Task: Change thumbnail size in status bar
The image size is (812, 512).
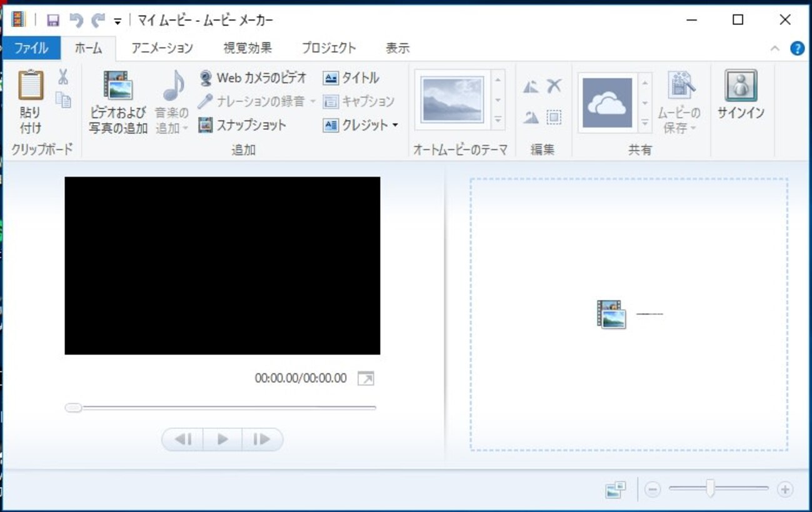Action: coord(616,490)
